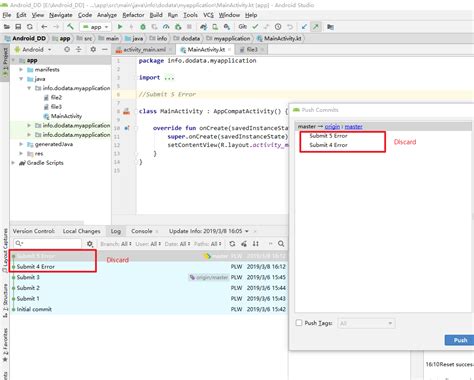Open the Push Tags All combo box
The width and height of the screenshot is (474, 380).
pos(366,323)
